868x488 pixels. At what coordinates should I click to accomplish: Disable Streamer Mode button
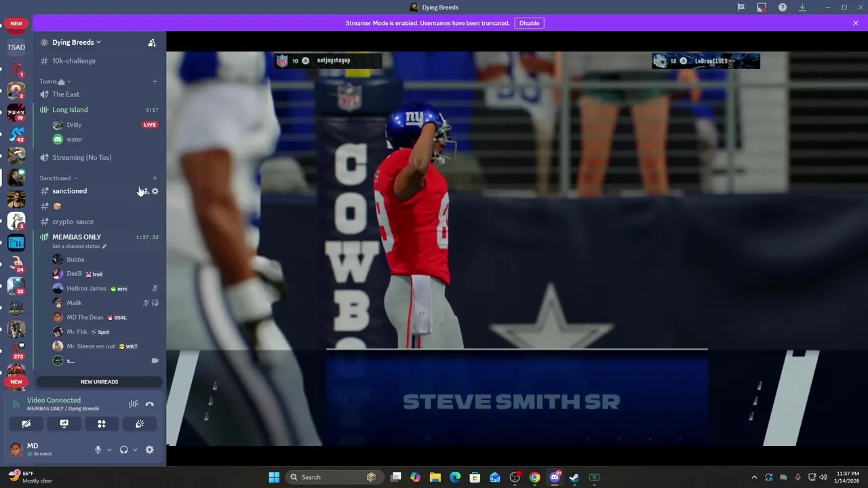pyautogui.click(x=529, y=23)
